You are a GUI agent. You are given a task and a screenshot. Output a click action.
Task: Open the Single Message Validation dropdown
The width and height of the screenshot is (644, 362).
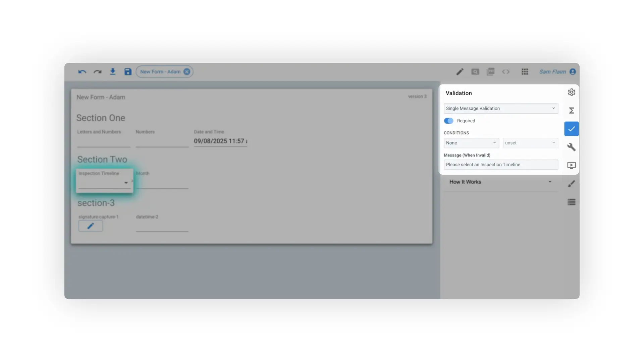click(501, 108)
